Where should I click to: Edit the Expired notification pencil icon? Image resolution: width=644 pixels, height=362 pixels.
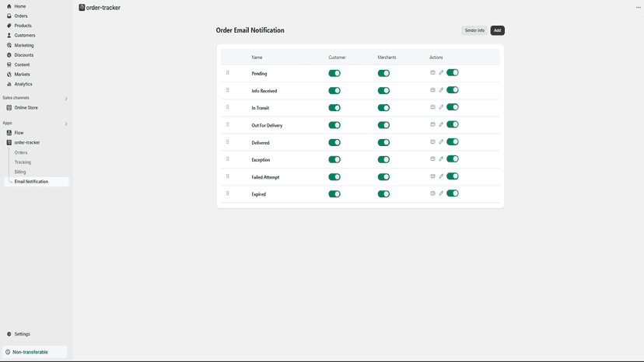[x=441, y=193]
